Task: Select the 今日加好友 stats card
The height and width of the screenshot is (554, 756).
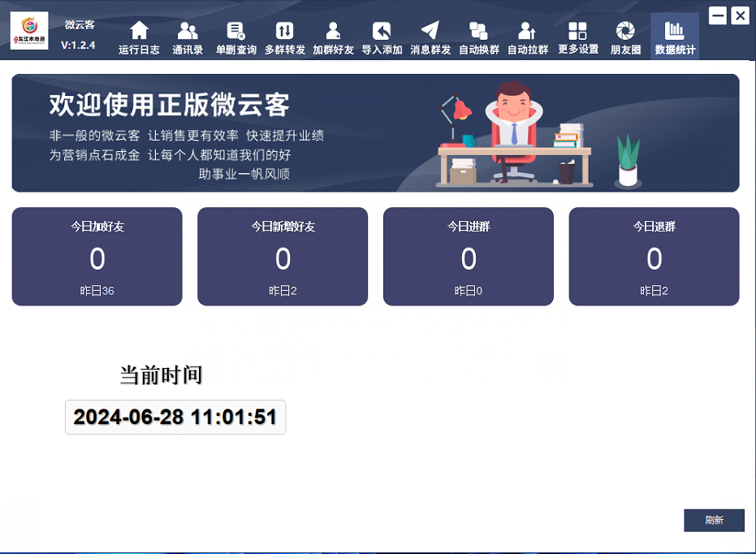Action: click(97, 256)
